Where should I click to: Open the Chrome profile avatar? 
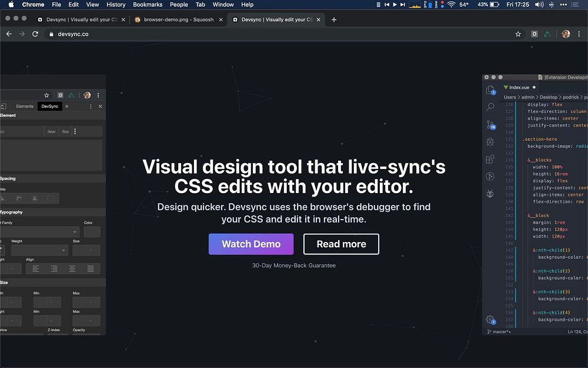coord(566,34)
